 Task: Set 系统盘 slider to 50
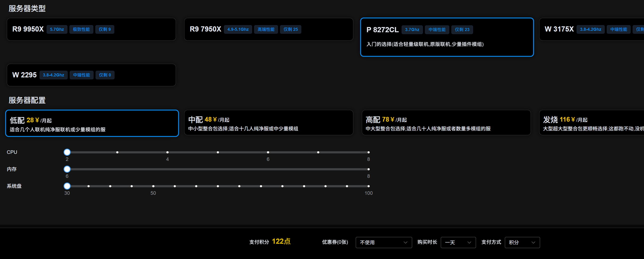[153, 186]
